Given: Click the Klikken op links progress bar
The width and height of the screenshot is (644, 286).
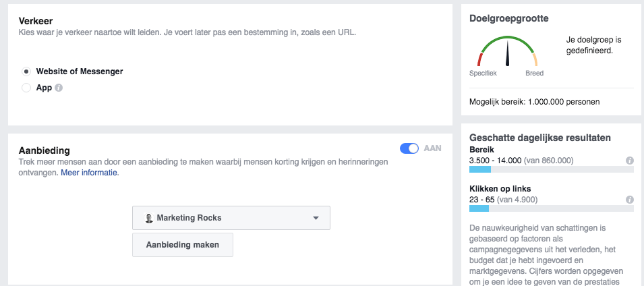Looking at the screenshot, I should click(x=551, y=209).
